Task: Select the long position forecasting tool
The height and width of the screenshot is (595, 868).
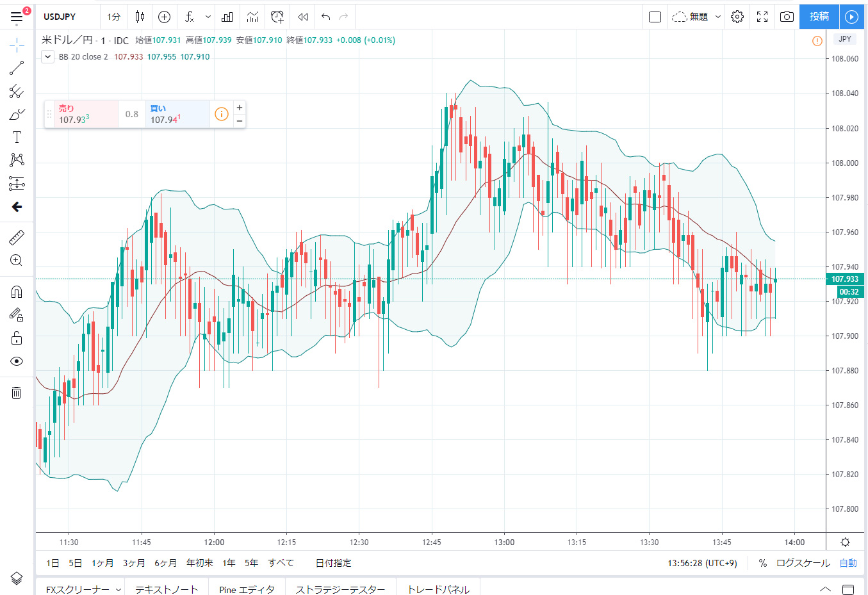Action: click(17, 184)
